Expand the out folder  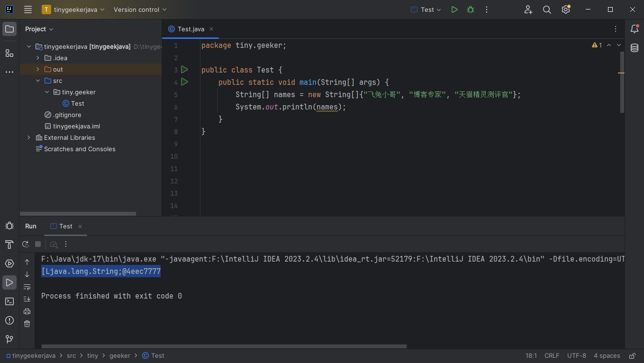point(38,69)
